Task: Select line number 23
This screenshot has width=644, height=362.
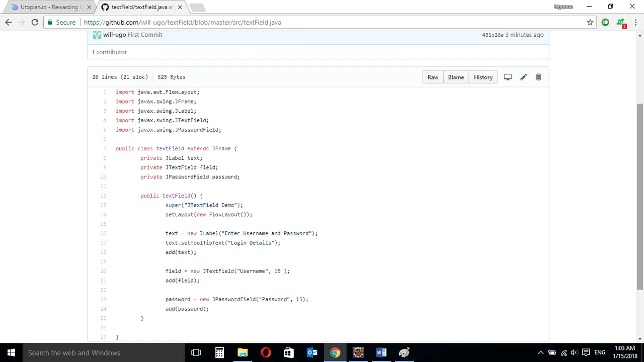Action: [x=103, y=299]
